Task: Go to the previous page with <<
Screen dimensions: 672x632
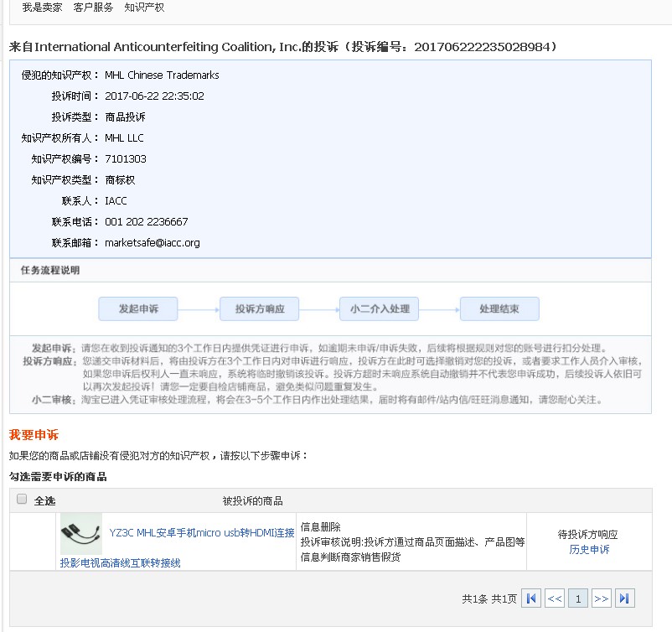Action: 555,598
